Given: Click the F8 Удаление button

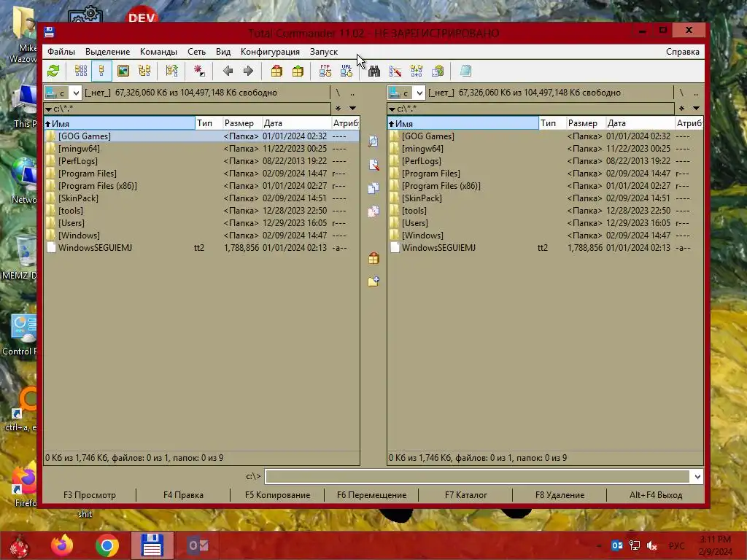Looking at the screenshot, I should click(x=560, y=495).
